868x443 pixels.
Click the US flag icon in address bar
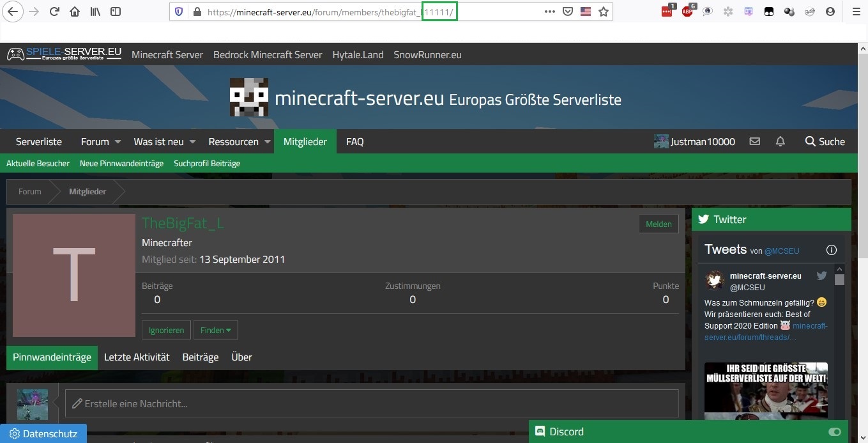pos(586,12)
